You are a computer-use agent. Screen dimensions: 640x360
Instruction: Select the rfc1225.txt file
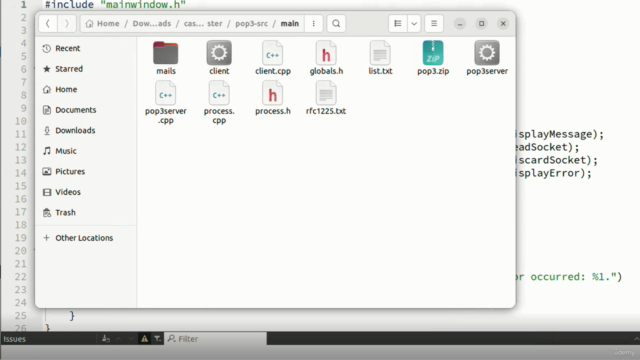(x=326, y=98)
